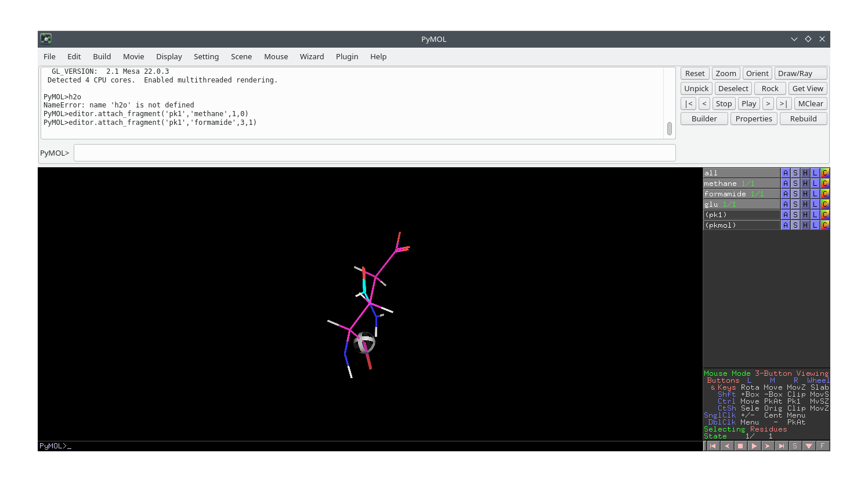Toggle the 'all' entry in object list
This screenshot has width=868, height=496.
[x=742, y=173]
